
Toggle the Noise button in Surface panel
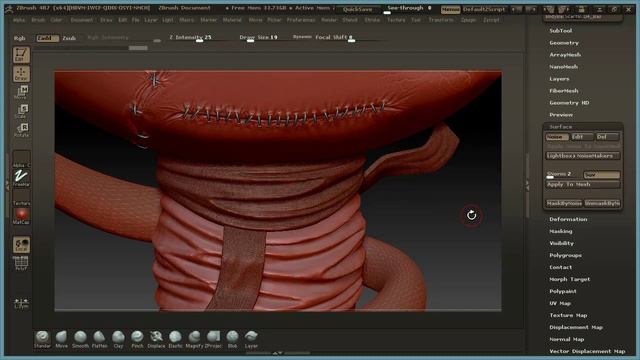coord(557,137)
